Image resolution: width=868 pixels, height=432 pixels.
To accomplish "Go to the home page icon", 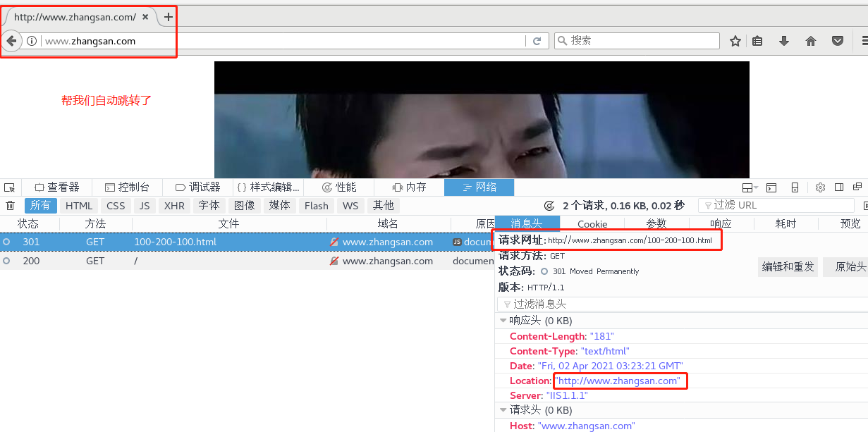I will pos(811,41).
